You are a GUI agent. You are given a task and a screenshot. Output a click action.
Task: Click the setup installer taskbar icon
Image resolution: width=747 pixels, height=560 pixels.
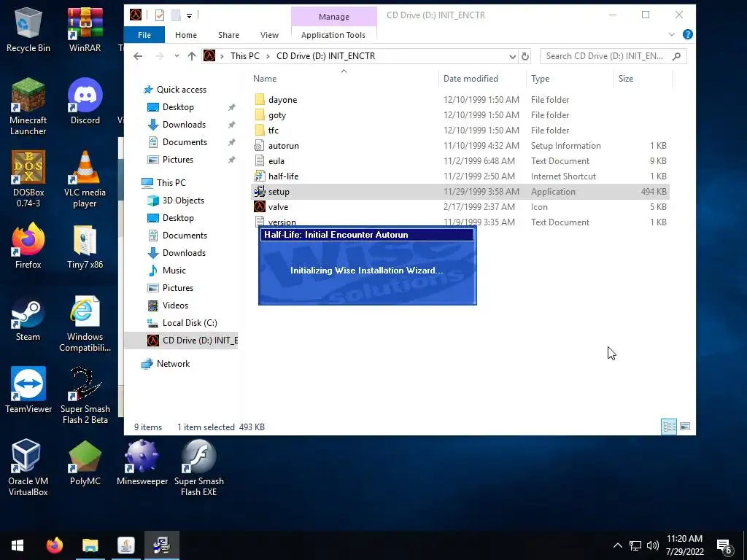point(161,545)
